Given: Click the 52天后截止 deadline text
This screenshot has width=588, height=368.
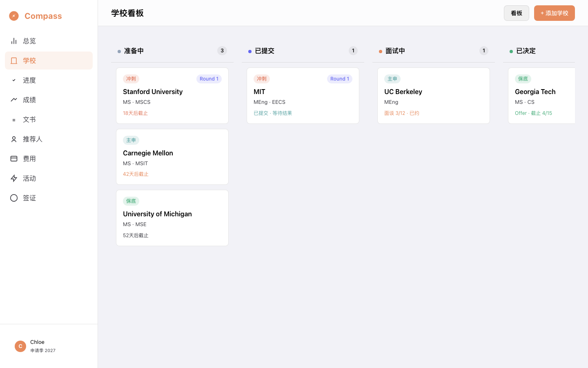Looking at the screenshot, I should tap(136, 236).
